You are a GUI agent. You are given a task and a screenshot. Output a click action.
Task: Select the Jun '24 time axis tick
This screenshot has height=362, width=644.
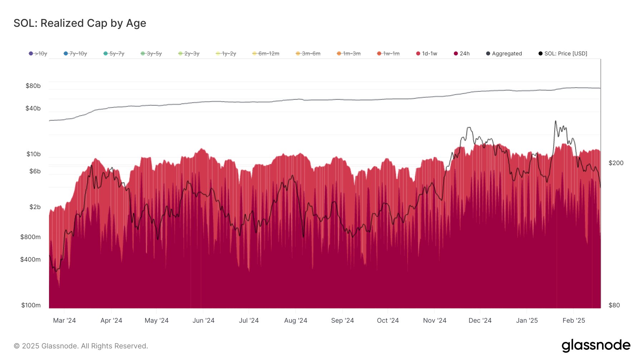(203, 321)
